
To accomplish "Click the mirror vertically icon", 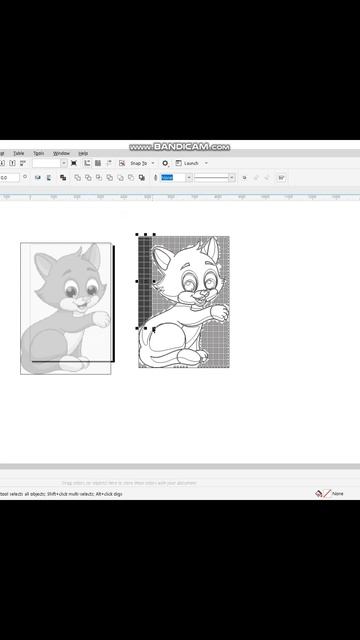I will point(49,178).
